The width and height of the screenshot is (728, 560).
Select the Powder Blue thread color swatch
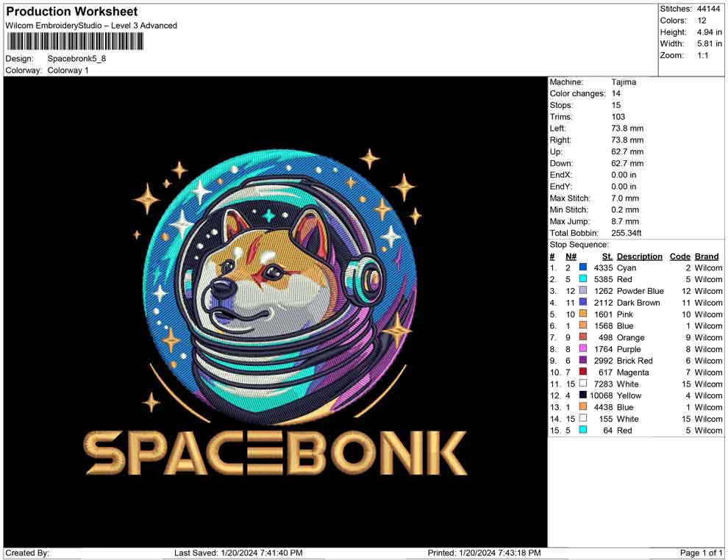[583, 291]
